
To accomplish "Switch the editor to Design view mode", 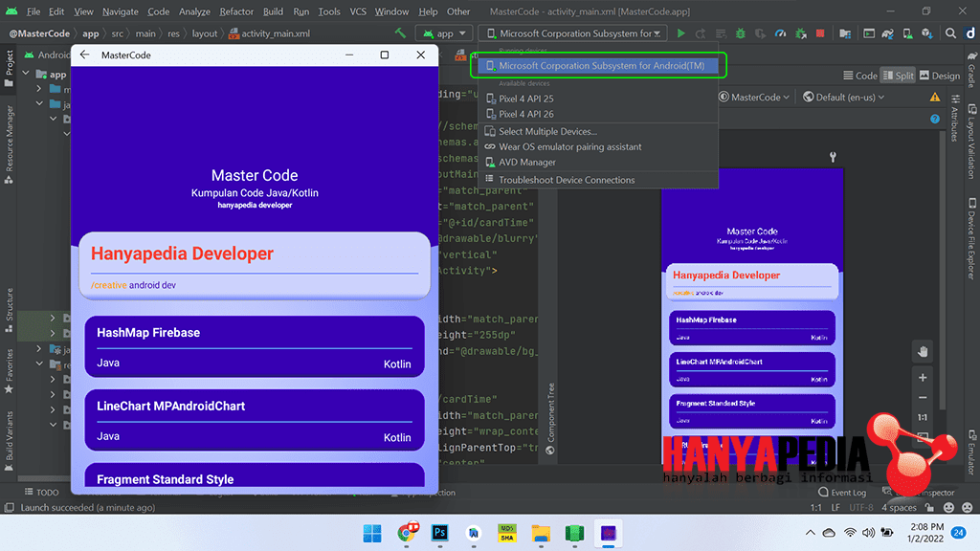I will (x=940, y=75).
